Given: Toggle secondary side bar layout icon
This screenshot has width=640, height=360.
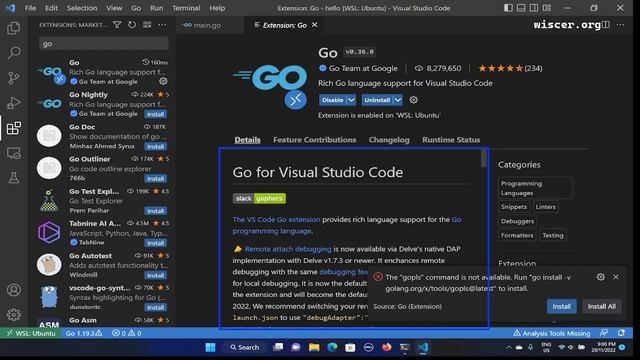Looking at the screenshot, I should [x=534, y=8].
